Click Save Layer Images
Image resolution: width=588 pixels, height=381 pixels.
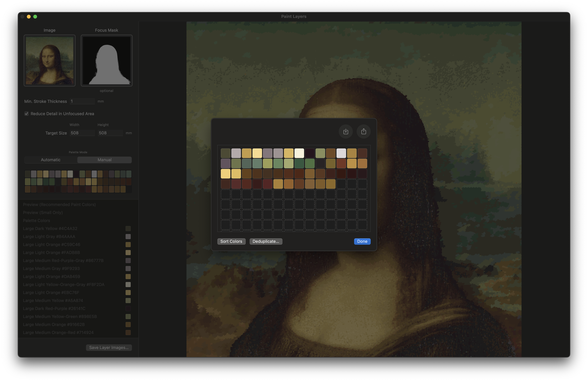pyautogui.click(x=109, y=347)
